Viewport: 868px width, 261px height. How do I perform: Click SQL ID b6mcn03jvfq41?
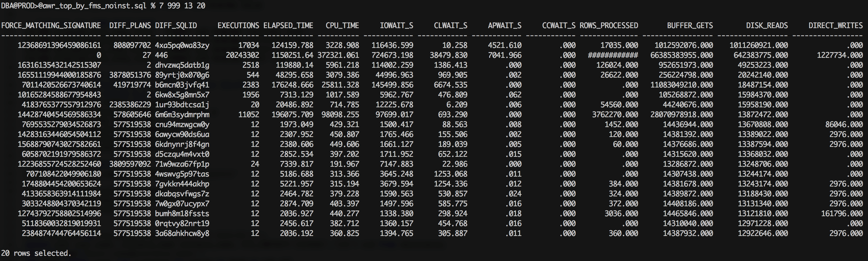tap(182, 85)
